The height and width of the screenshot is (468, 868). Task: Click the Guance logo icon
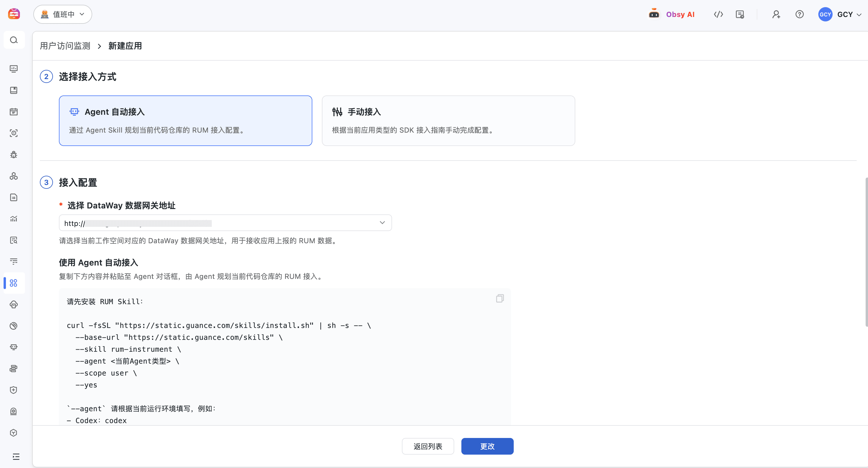click(14, 14)
